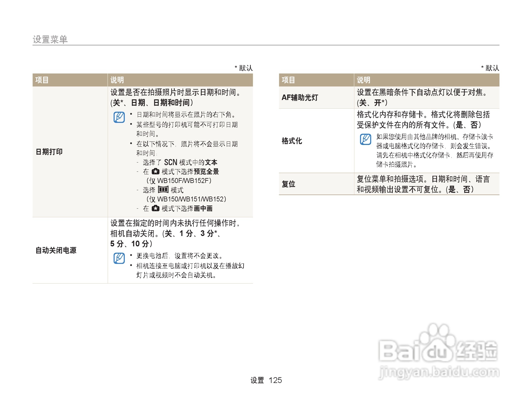The height and width of the screenshot is (402, 532).
Task: Click the note icon in 日期打印 row
Action: pos(119,117)
